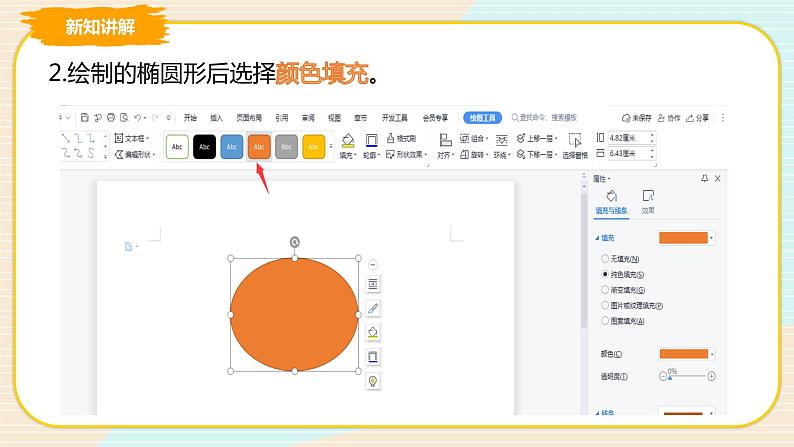This screenshot has width=794, height=447.
Task: Select the 纯色填充(S) radio option
Action: (622, 274)
